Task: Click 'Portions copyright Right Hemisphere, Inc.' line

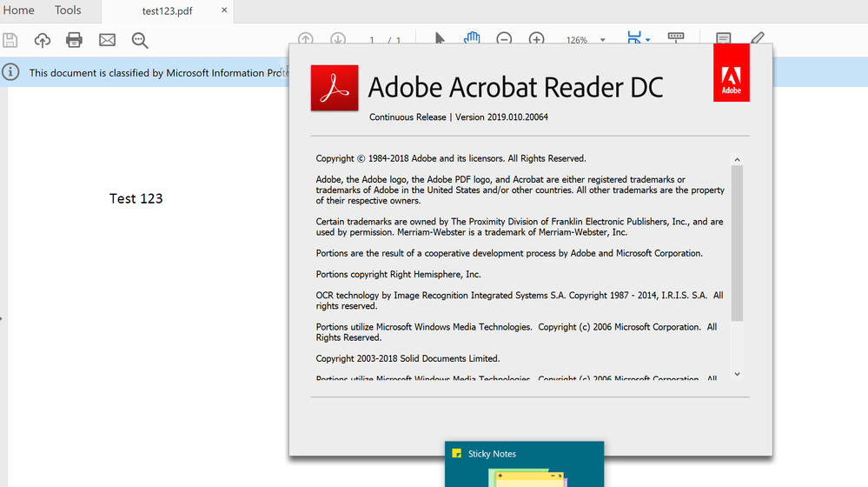Action: (399, 274)
